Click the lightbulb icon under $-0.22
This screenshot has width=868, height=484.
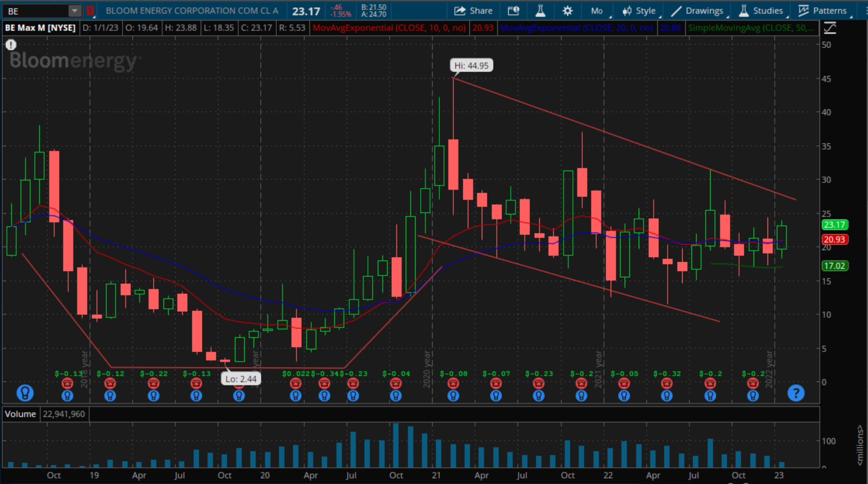tap(153, 396)
